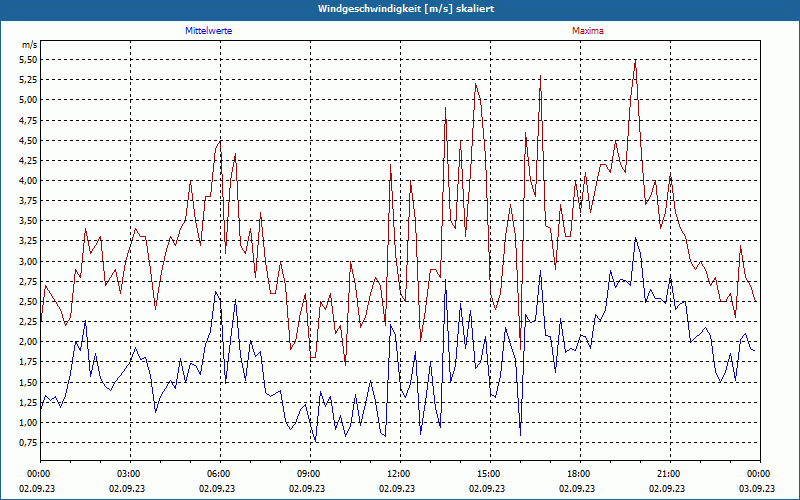Click the 02.09.23 date under 03:00

(x=127, y=488)
